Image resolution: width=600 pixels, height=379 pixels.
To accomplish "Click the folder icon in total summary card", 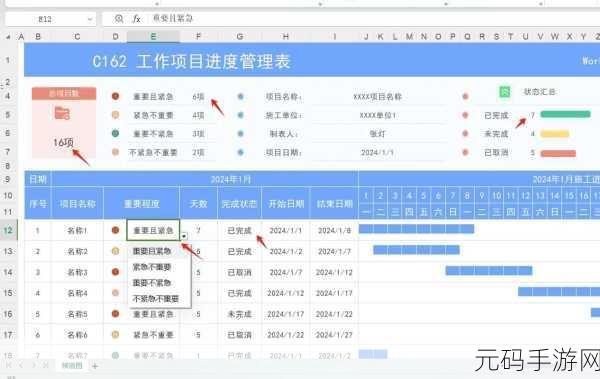I will [62, 113].
